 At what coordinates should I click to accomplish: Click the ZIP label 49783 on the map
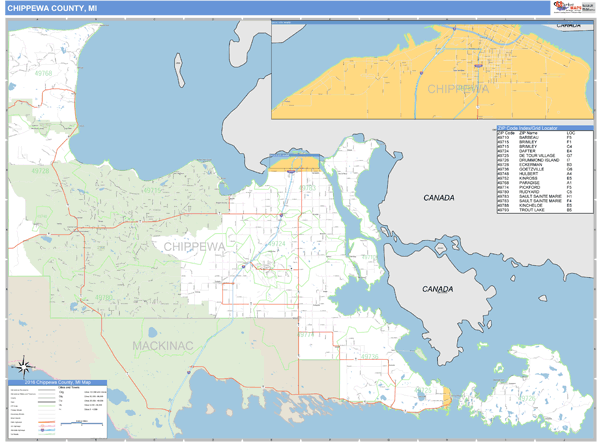click(x=307, y=188)
